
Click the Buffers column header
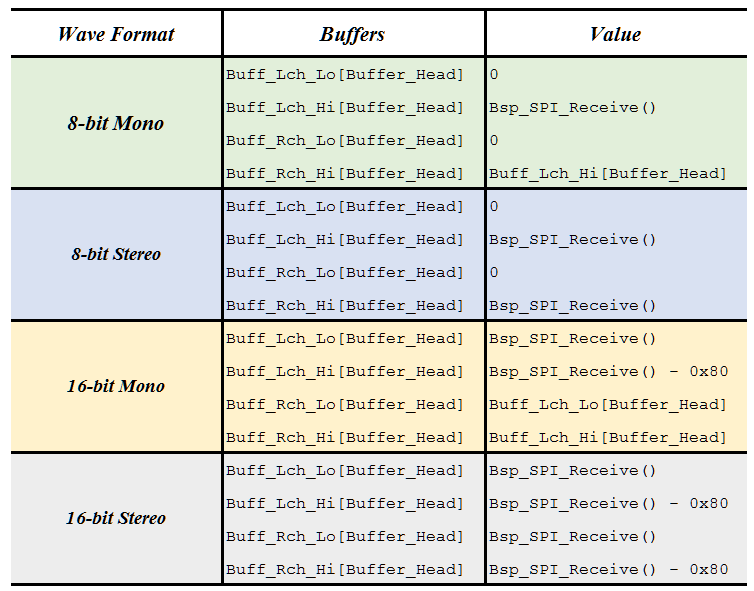352,34
